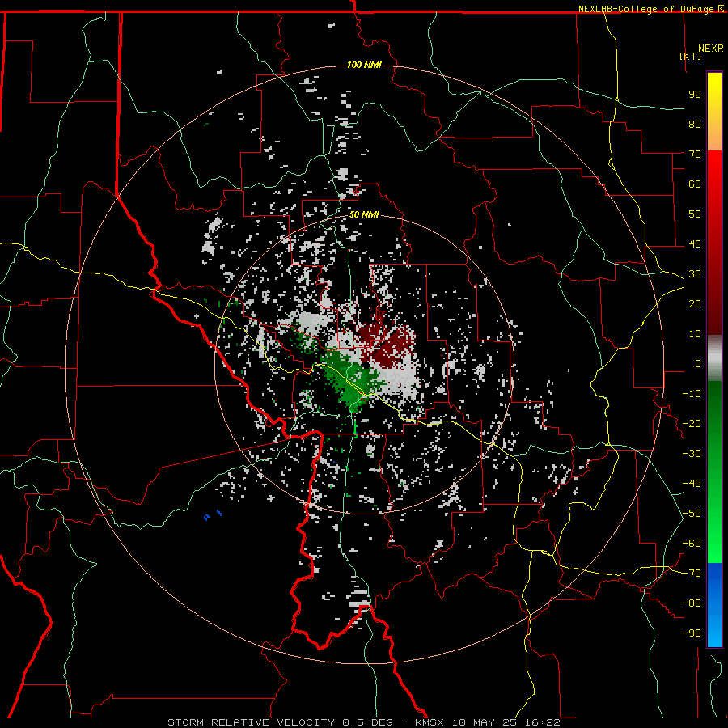Click the 0.5 DEG elevation text
728x728 pixels.
[x=367, y=722]
